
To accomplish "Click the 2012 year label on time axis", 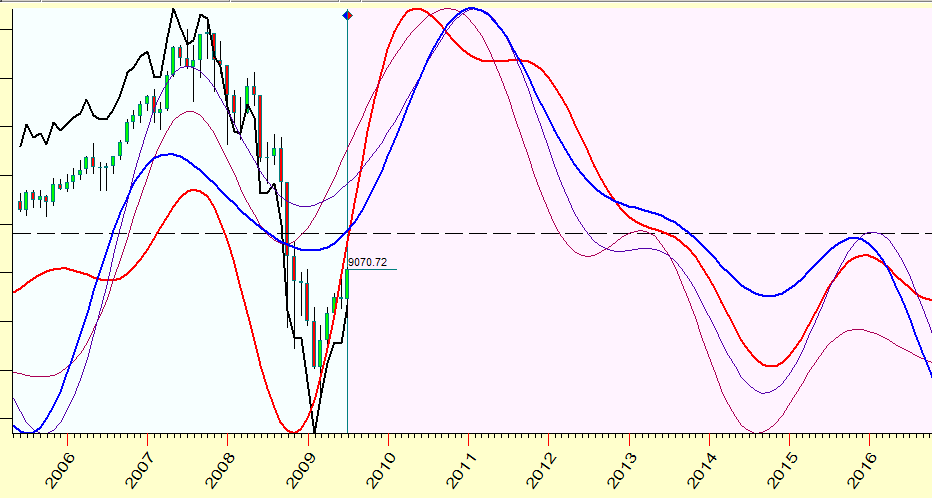I will (541, 469).
